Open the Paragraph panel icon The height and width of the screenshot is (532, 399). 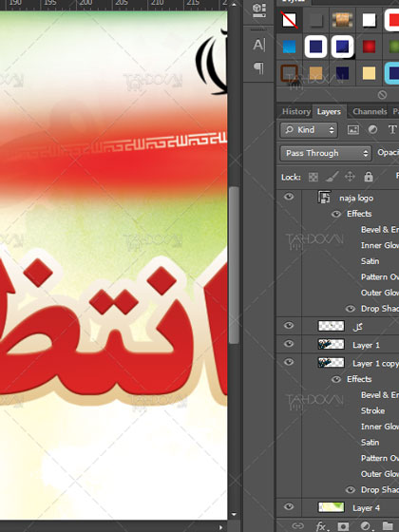[x=259, y=67]
